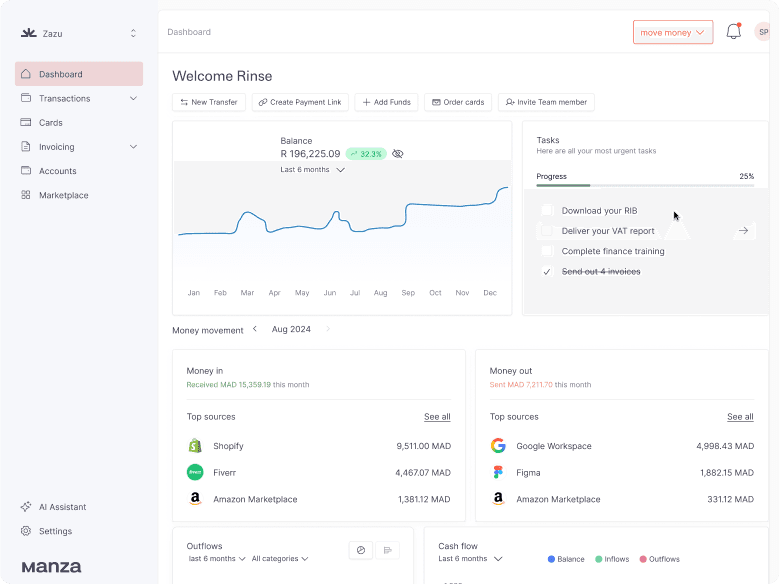The image size is (780, 585).
Task: Click the AI Assistant sparkle icon
Action: tap(26, 507)
